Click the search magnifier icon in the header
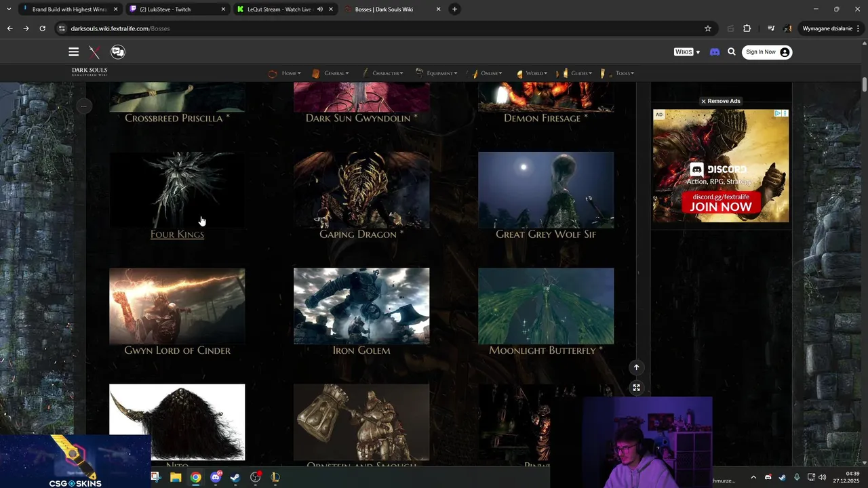 732,52
